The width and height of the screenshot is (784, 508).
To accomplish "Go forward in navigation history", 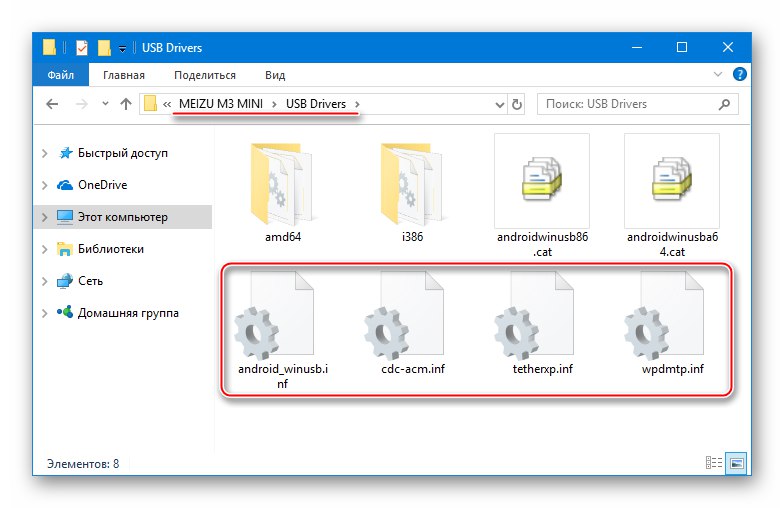I will pyautogui.click(x=81, y=104).
